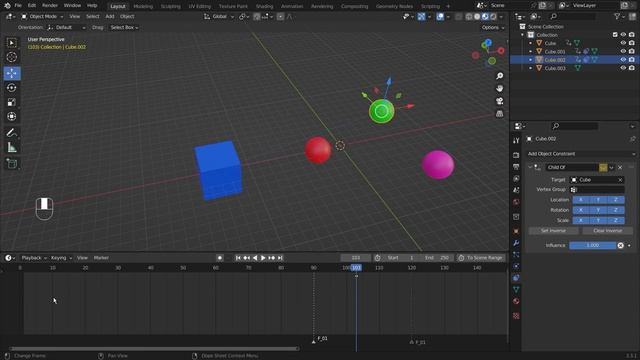This screenshot has height=360, width=640.
Task: Select the Cursor tool in toolbar
Action: pyautogui.click(x=12, y=57)
